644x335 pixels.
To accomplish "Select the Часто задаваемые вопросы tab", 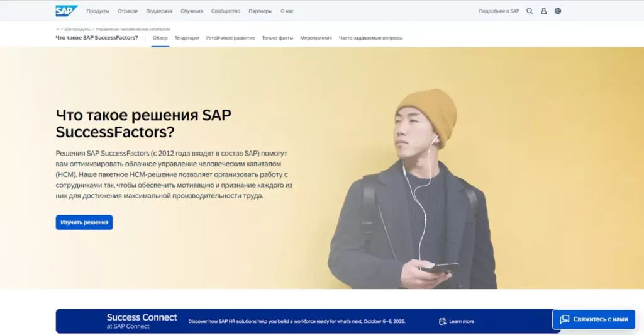I will [x=370, y=38].
